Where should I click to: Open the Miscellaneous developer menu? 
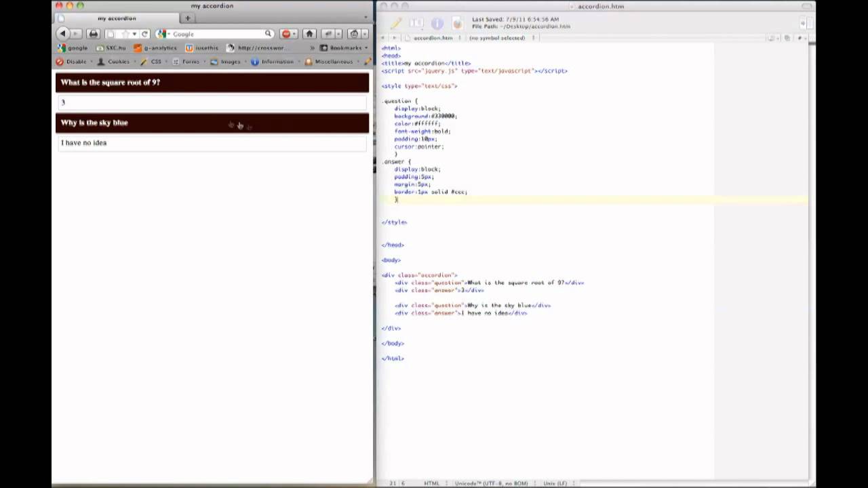[x=330, y=62]
